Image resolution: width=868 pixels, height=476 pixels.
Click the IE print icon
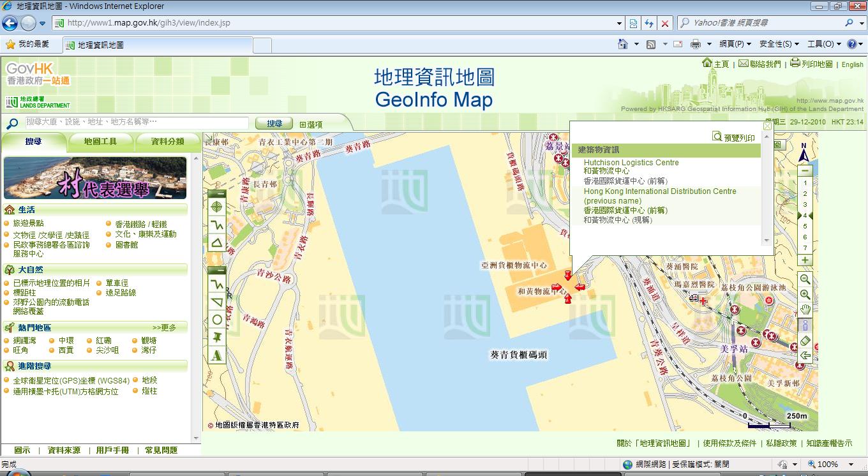696,44
